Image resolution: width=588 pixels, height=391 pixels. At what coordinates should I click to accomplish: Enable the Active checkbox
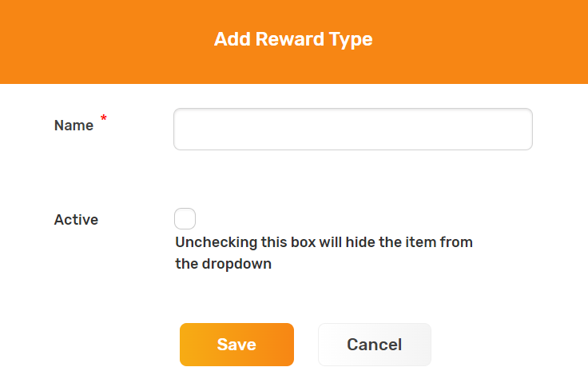[185, 219]
